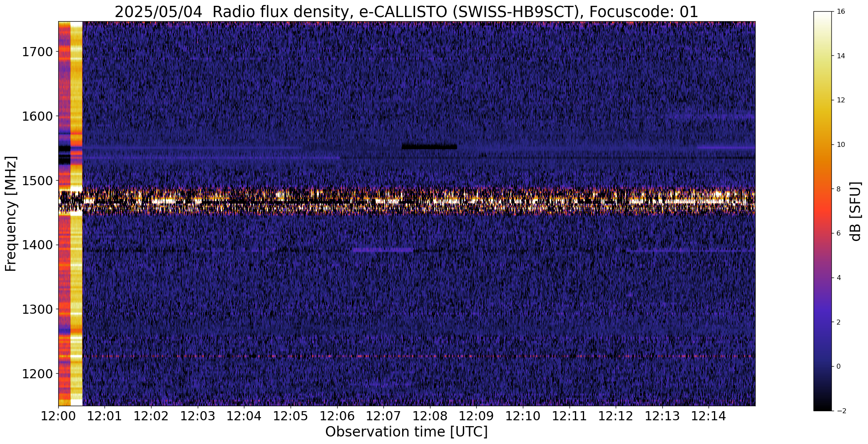This screenshot has width=868, height=444.
Task: Click the 1400 frequency tick label
Action: point(37,245)
